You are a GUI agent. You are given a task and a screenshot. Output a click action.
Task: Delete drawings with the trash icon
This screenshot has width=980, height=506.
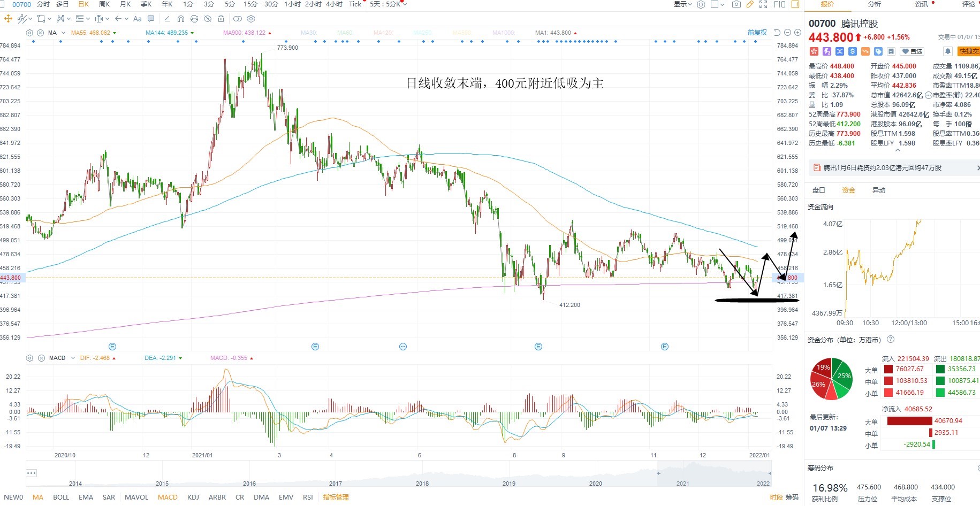click(221, 19)
